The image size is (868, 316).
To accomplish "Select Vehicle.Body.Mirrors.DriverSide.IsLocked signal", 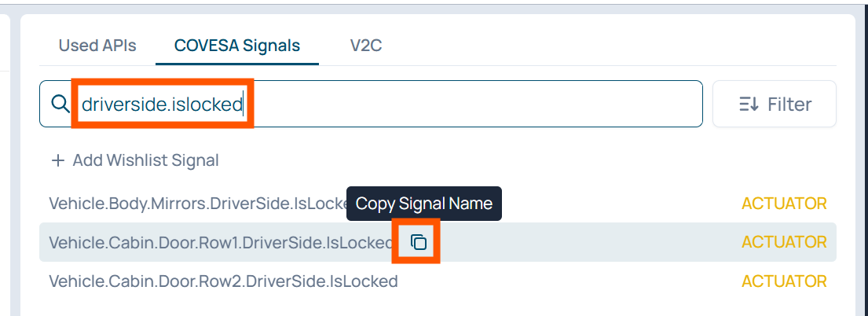I will pos(196,204).
